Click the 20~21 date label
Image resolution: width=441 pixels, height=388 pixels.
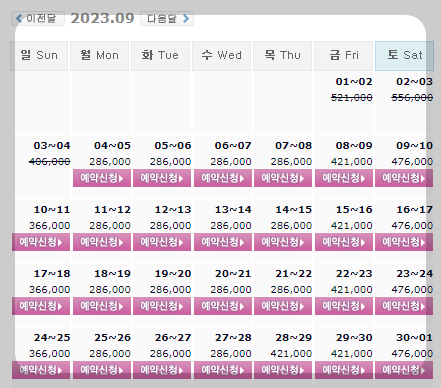pos(233,274)
